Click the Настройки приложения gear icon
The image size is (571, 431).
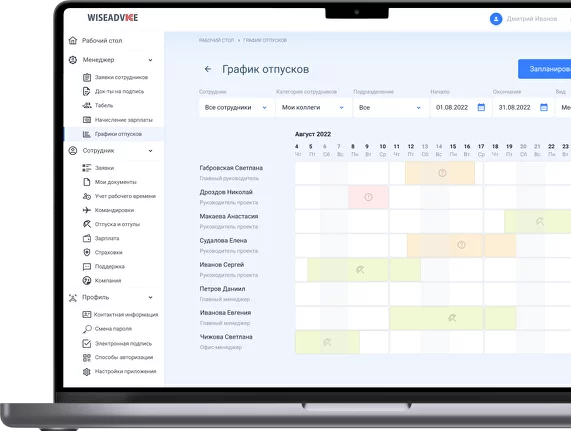[87, 372]
